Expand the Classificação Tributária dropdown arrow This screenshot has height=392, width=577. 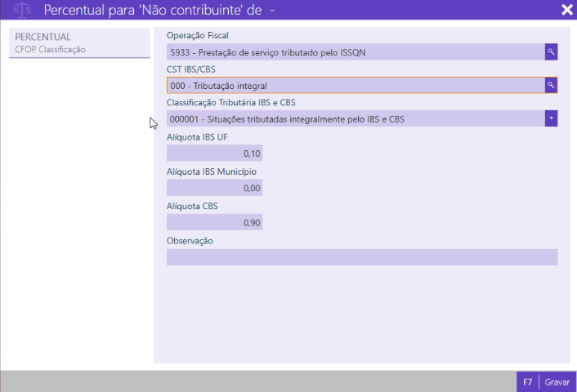coord(552,118)
